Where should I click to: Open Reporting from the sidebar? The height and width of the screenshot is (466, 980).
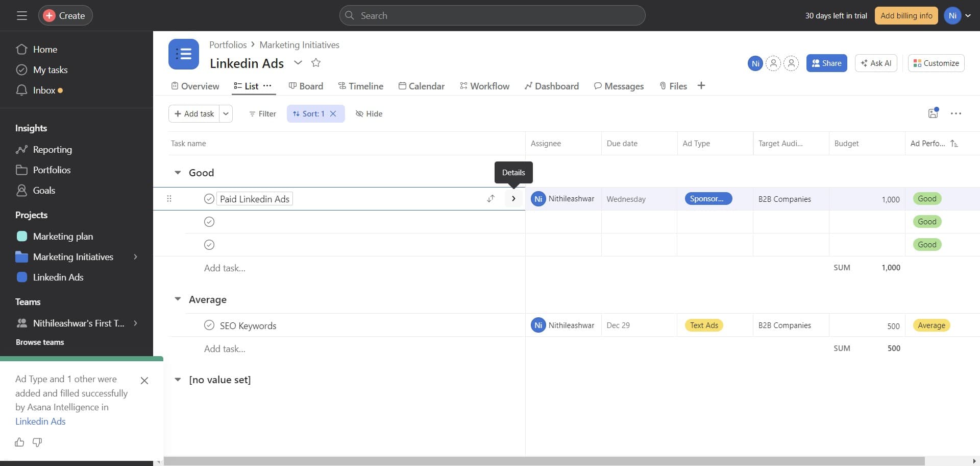(x=53, y=149)
